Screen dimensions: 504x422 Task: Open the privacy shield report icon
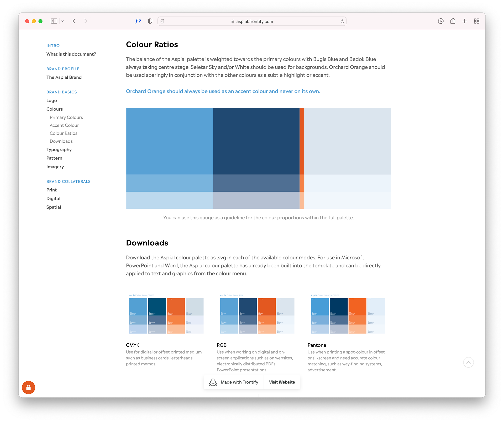tap(150, 21)
